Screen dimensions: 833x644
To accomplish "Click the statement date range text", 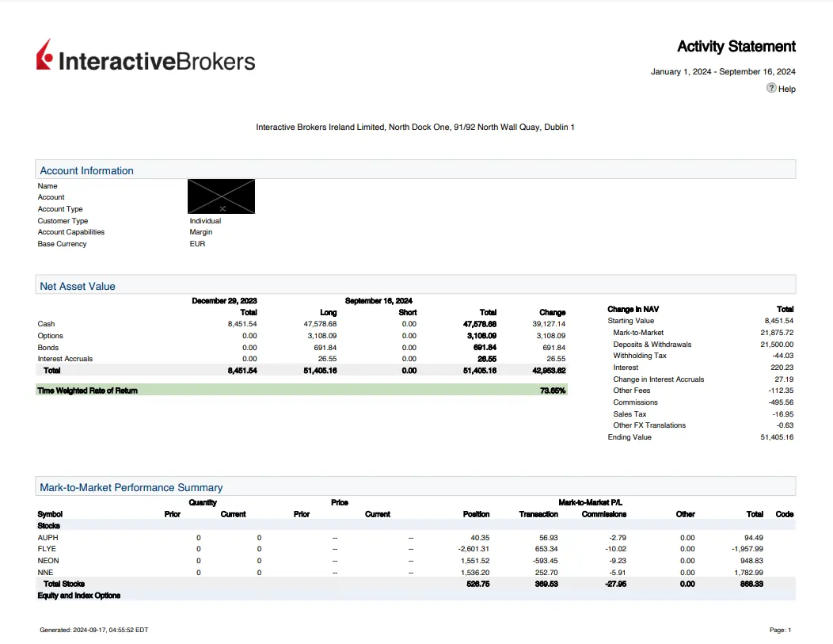I will [722, 72].
